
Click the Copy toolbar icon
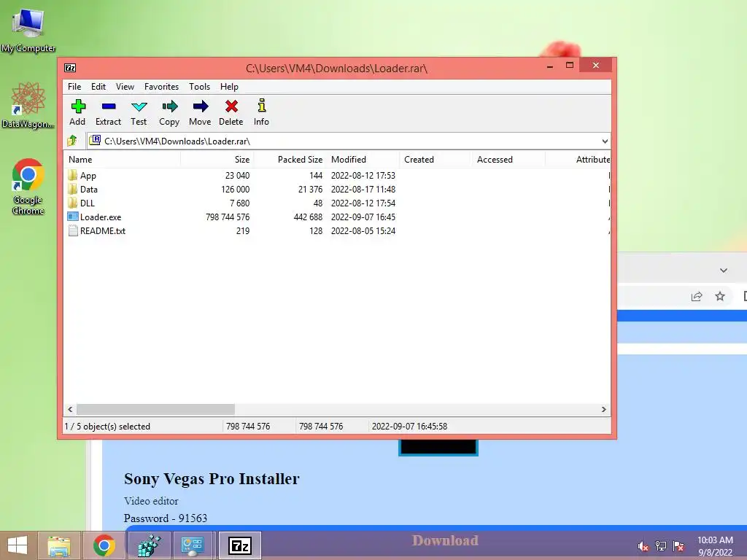point(169,106)
